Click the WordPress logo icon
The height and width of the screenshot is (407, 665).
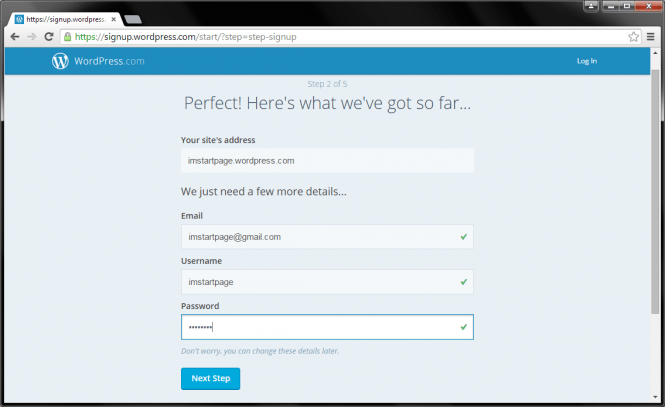(60, 61)
